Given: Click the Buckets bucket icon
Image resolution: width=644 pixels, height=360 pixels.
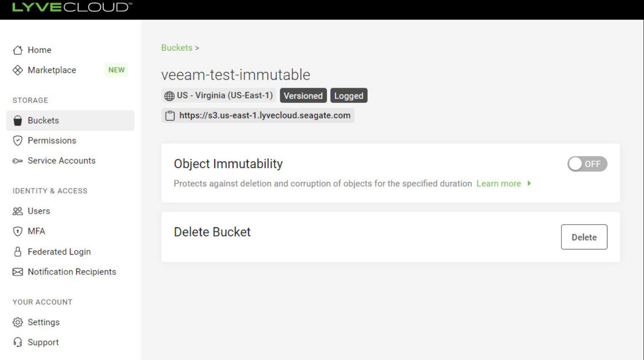Looking at the screenshot, I should [18, 121].
